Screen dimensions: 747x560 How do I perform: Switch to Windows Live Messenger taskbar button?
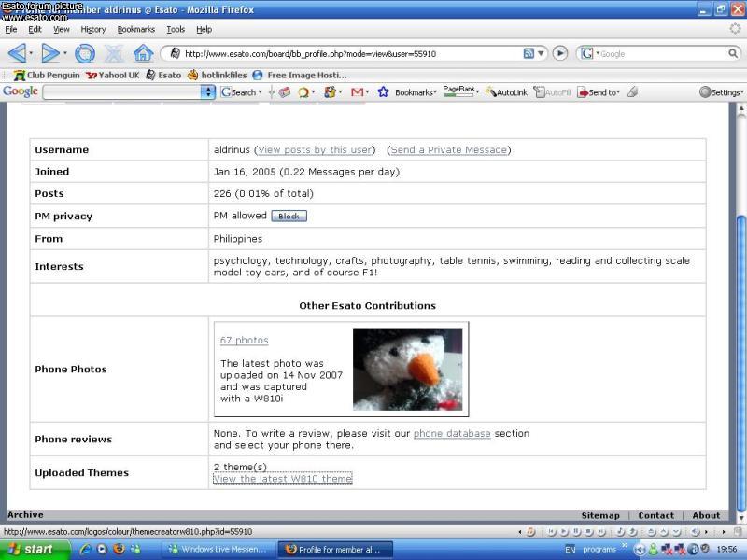(x=218, y=549)
